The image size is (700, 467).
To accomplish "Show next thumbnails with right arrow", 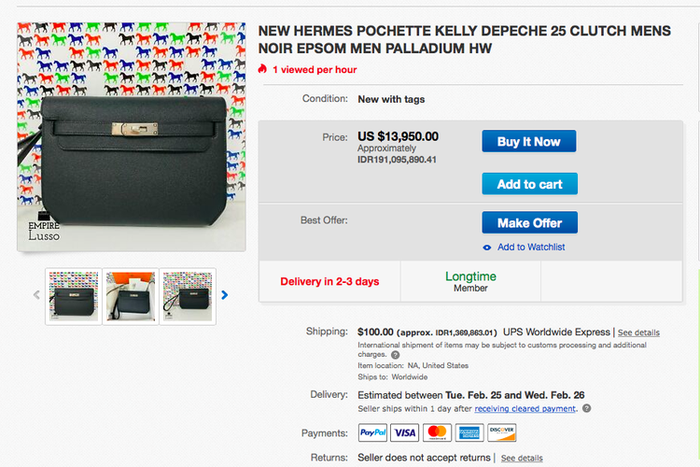I will 224,295.
